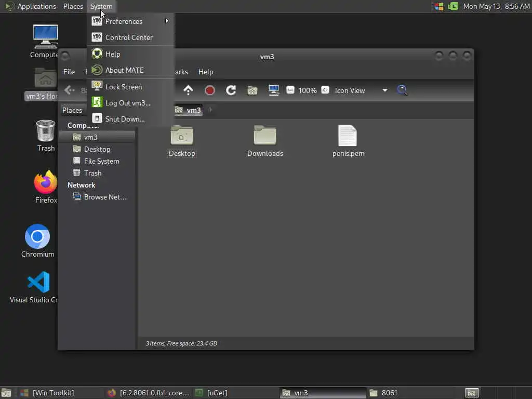Click the Chromium desktop icon
This screenshot has width=532, height=399.
(x=37, y=241)
